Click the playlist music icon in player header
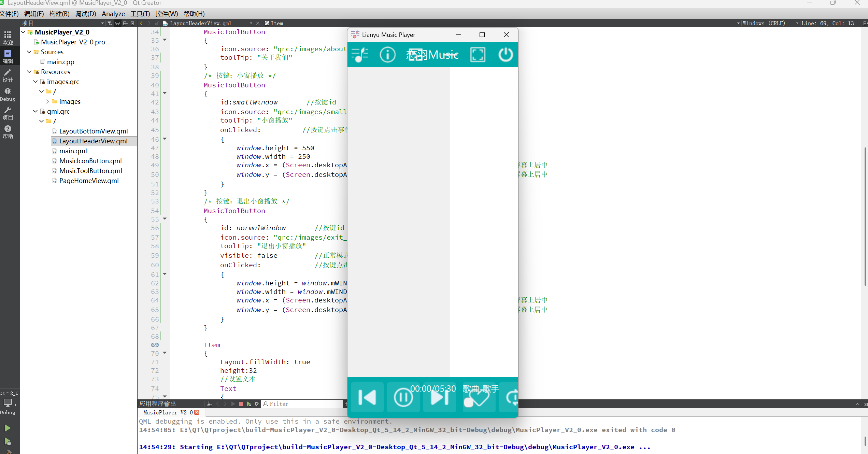The height and width of the screenshot is (454, 868). 359,55
